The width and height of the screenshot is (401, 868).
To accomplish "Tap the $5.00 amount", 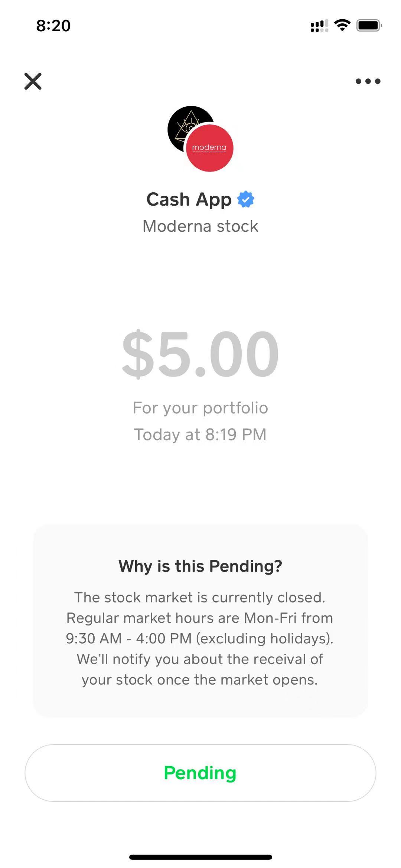I will 200,354.
